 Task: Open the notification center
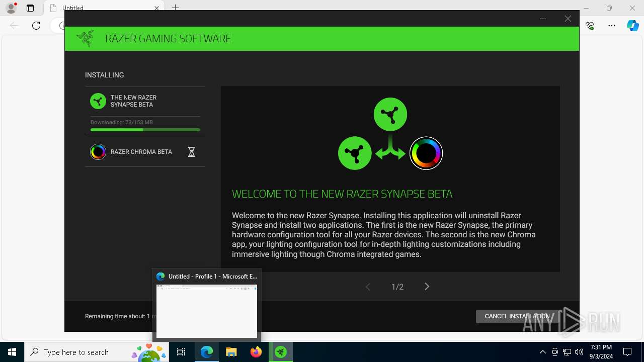[627, 352]
